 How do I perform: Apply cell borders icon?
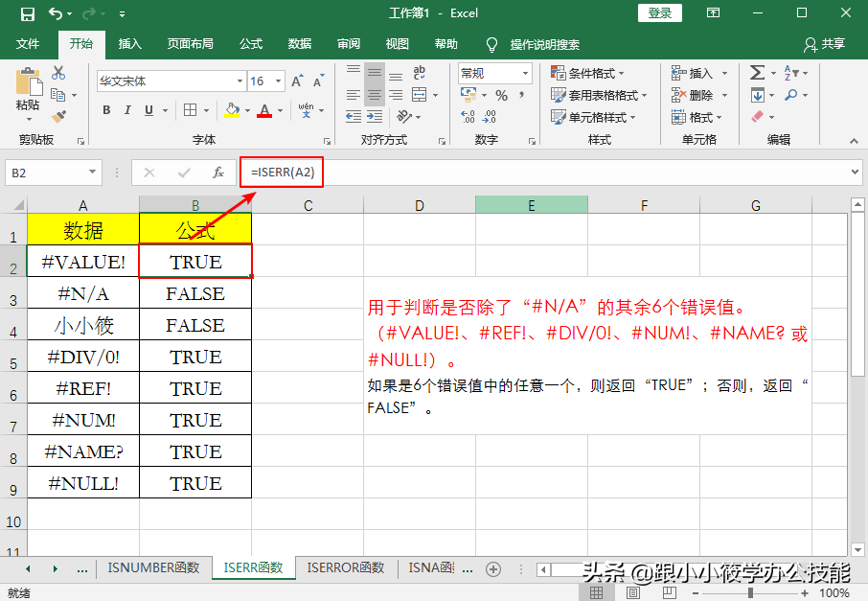190,109
